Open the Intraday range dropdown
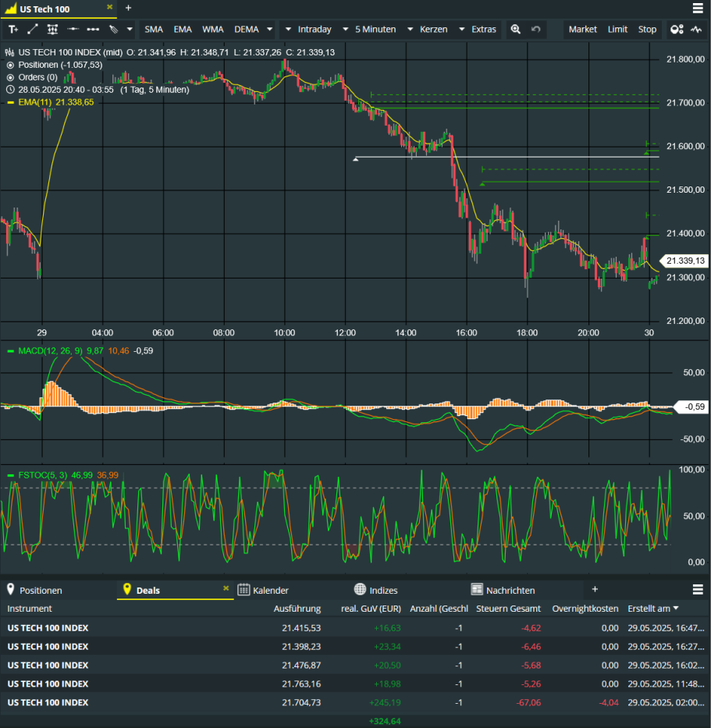Image resolution: width=711 pixels, height=728 pixels. coord(308,29)
